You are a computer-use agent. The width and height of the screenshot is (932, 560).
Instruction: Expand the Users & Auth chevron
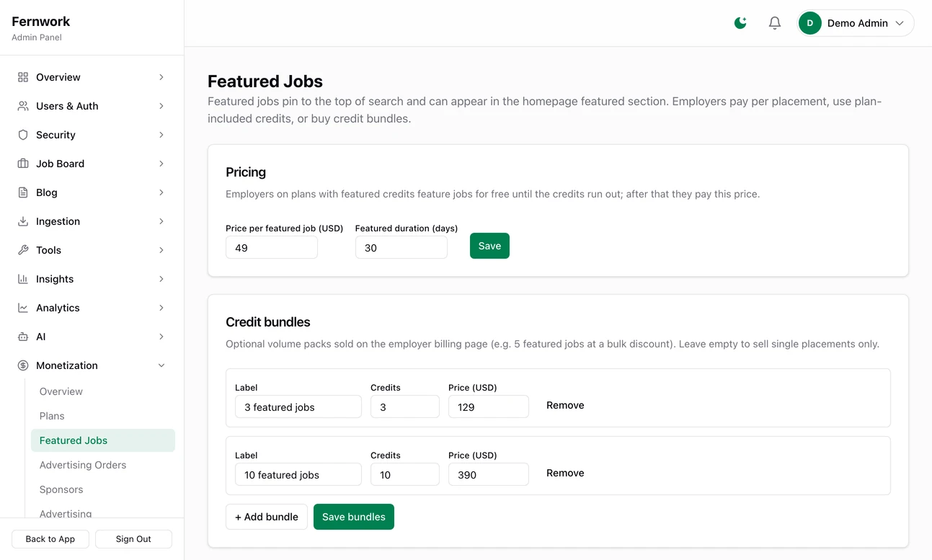pos(161,106)
